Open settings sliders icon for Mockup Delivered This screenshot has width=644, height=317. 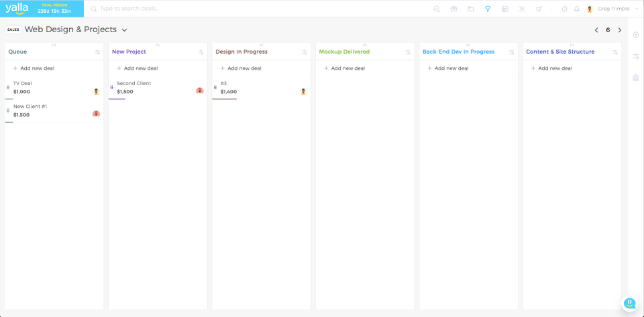pyautogui.click(x=408, y=52)
